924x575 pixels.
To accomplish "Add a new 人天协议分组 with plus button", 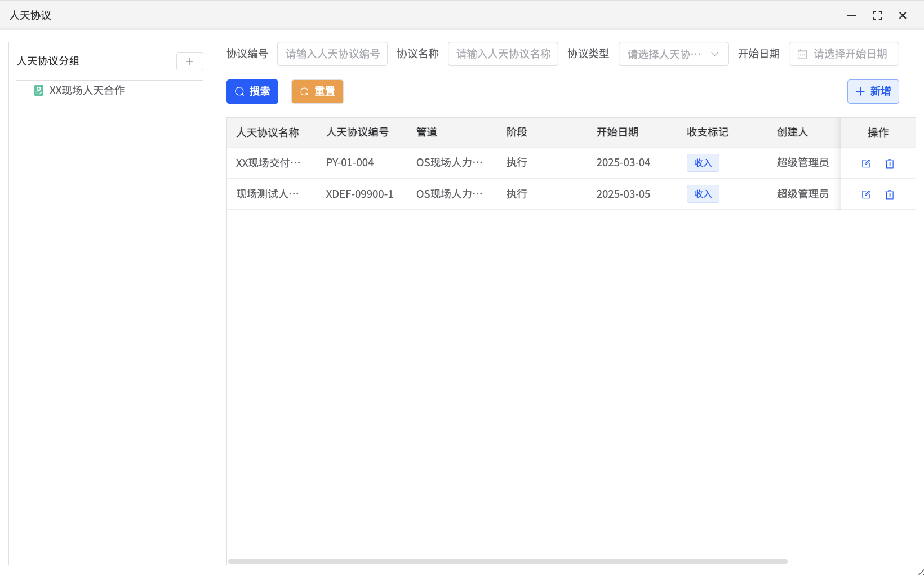I will pos(190,61).
